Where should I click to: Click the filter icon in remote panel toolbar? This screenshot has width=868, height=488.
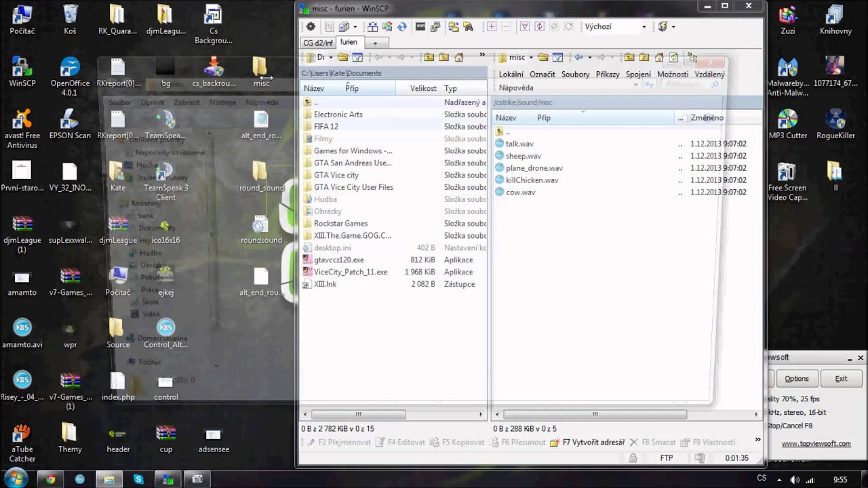click(x=557, y=58)
